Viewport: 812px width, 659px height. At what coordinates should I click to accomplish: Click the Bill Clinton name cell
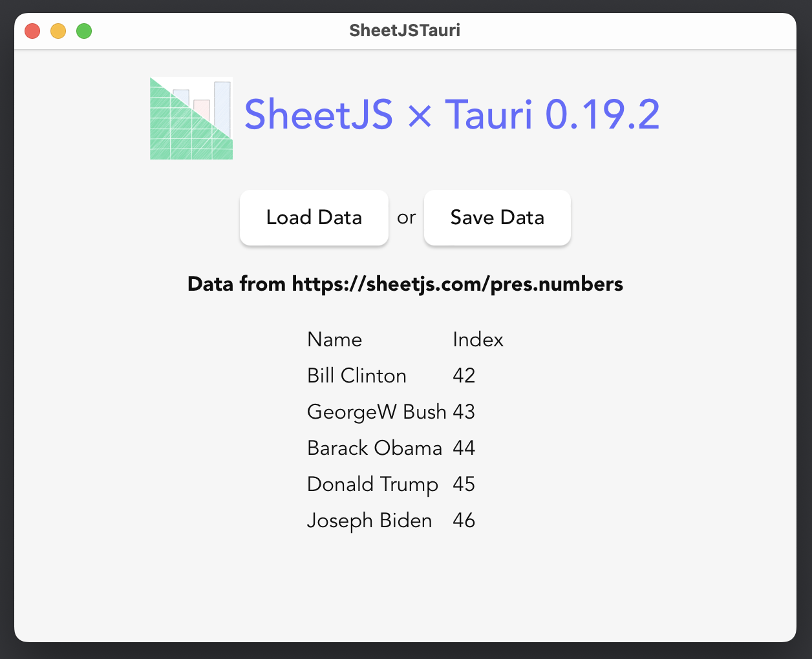[x=357, y=376]
